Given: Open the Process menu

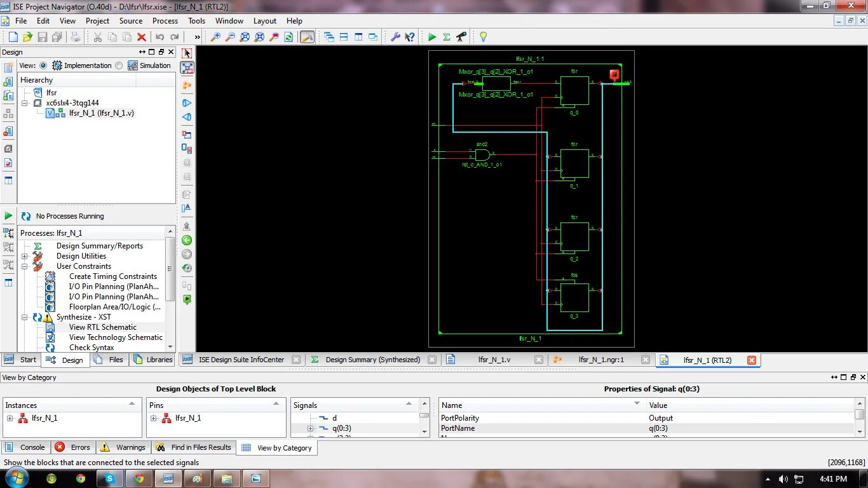Looking at the screenshot, I should click(x=165, y=20).
